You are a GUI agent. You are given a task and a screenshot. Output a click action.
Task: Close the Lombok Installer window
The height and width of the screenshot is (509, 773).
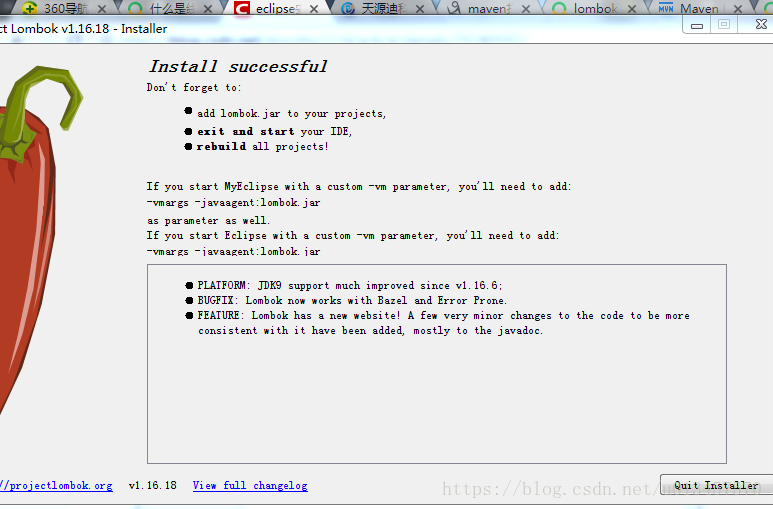pyautogui.click(x=760, y=24)
